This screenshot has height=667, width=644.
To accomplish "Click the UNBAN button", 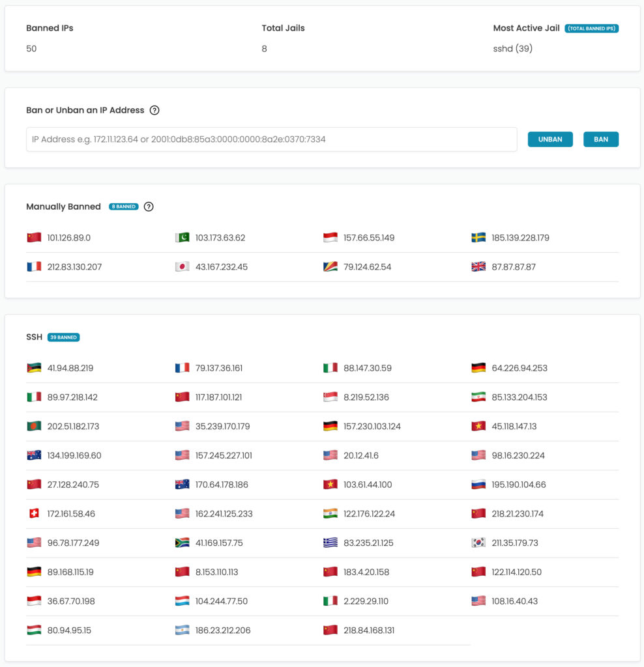I will 549,139.
